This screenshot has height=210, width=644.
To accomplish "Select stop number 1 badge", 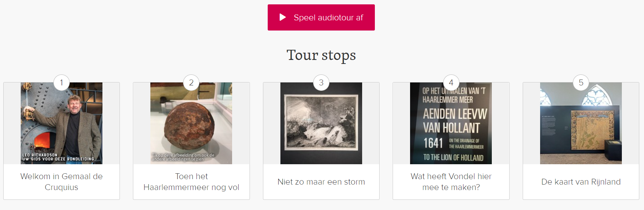I will click(61, 82).
